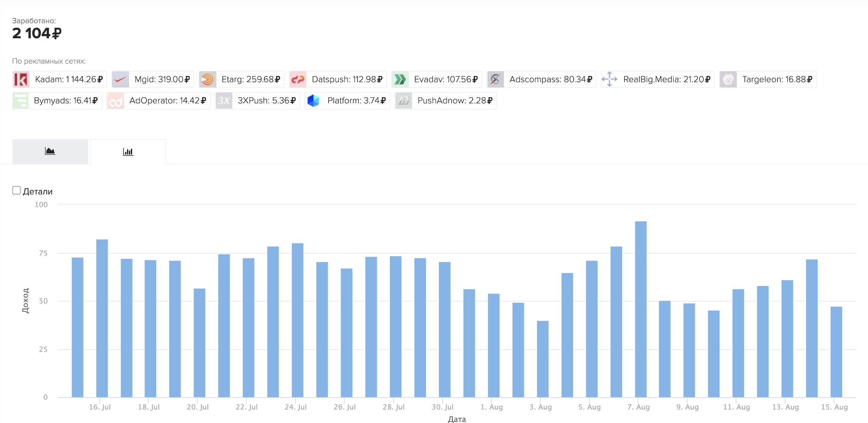The width and height of the screenshot is (868, 423).
Task: Click the Datspush: 112.98₽ label
Action: [347, 79]
